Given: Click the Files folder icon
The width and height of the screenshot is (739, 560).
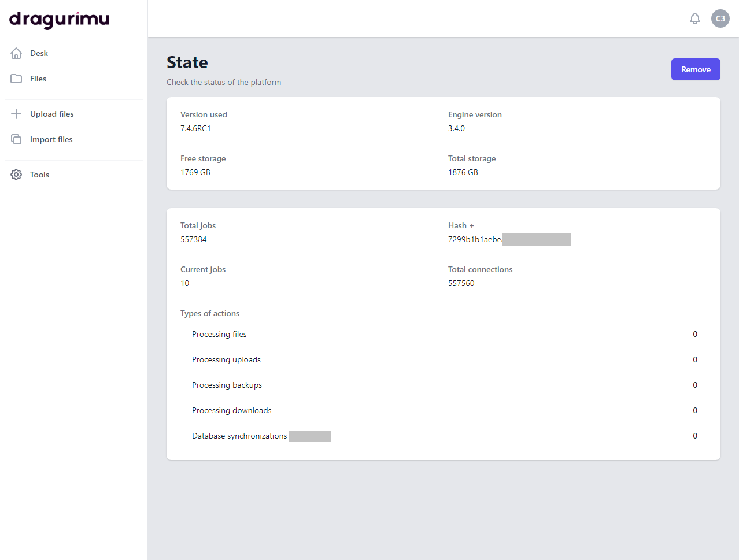Looking at the screenshot, I should 16,79.
